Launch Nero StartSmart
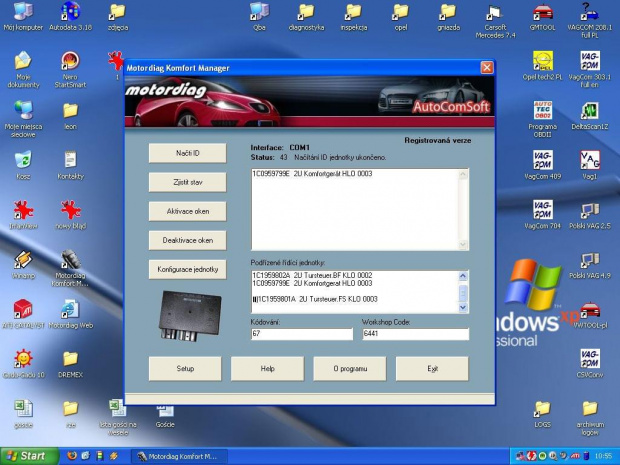Image resolution: width=620 pixels, height=465 pixels. click(x=70, y=70)
